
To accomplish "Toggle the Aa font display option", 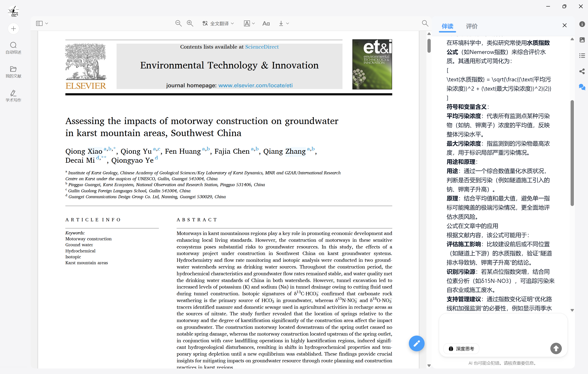I will click(266, 24).
